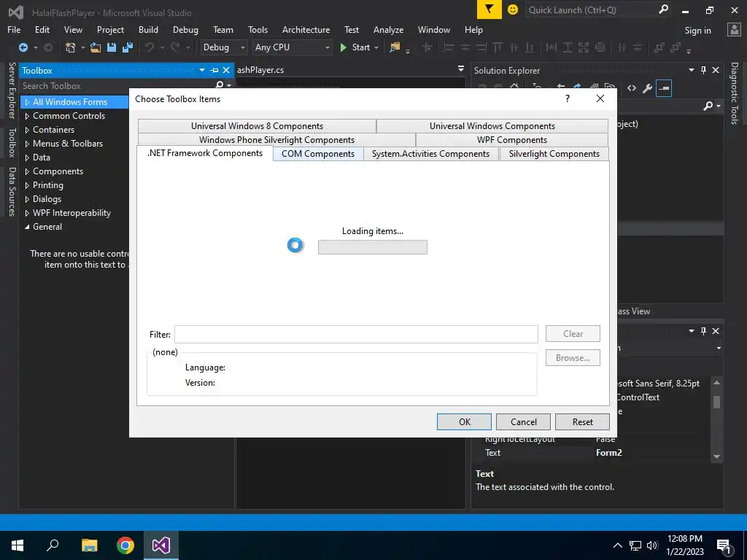Open the Debug configuration dropdown

[224, 47]
